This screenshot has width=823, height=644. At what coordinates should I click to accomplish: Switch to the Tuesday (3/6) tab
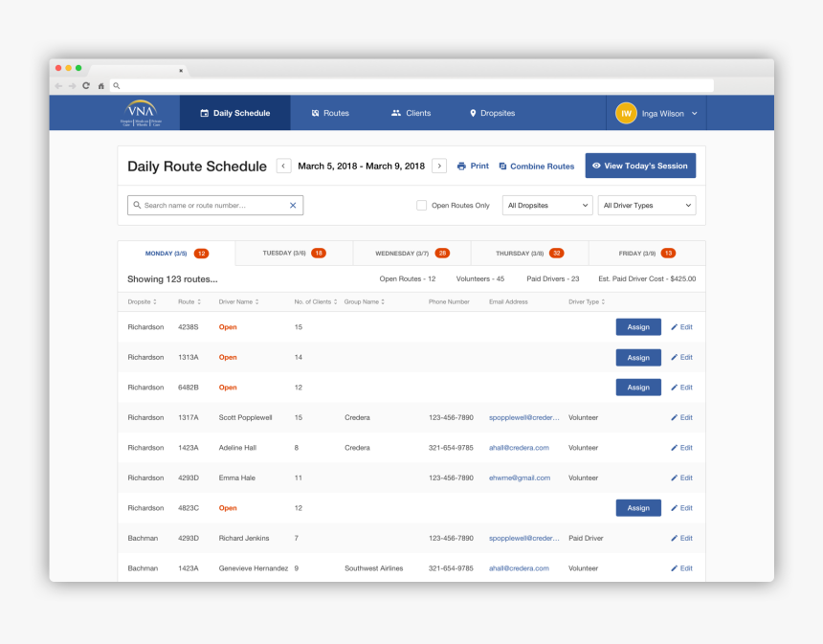click(294, 253)
